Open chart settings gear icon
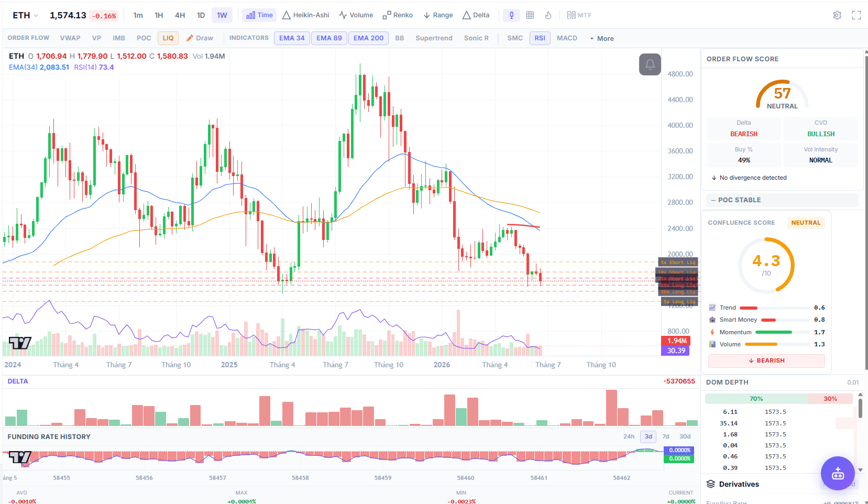Screen dimensions: 868x504 point(837,15)
